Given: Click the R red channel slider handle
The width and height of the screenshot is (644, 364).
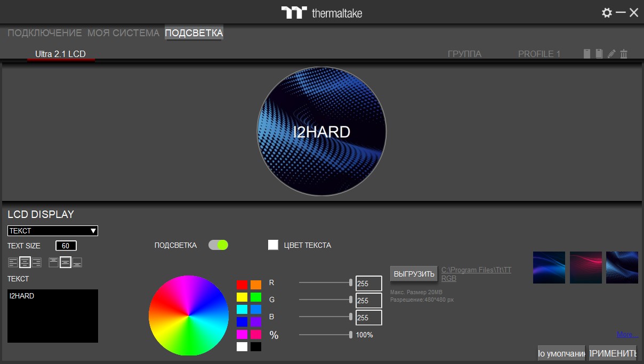Looking at the screenshot, I should pyautogui.click(x=351, y=282).
